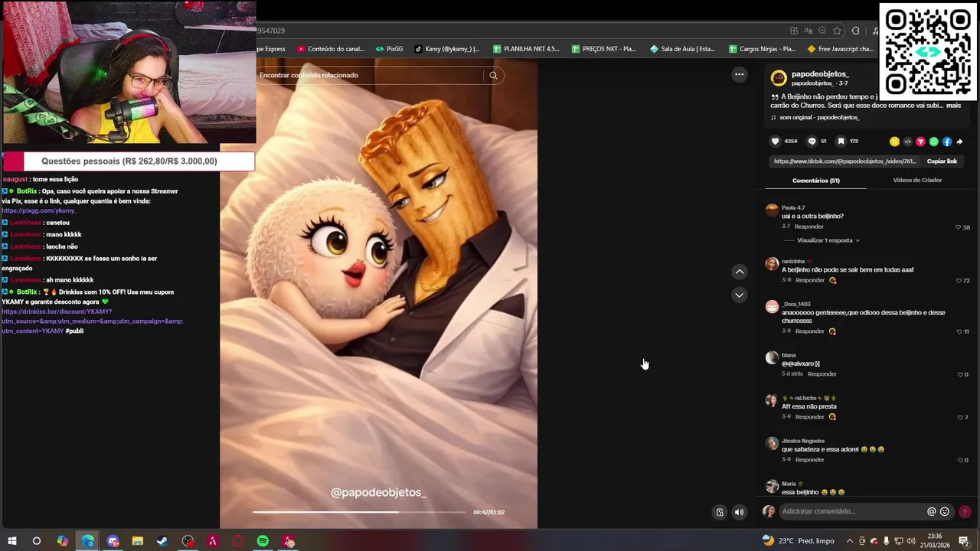Insert a mention with the @ icon
Image resolution: width=980 pixels, height=551 pixels.
coord(932,511)
